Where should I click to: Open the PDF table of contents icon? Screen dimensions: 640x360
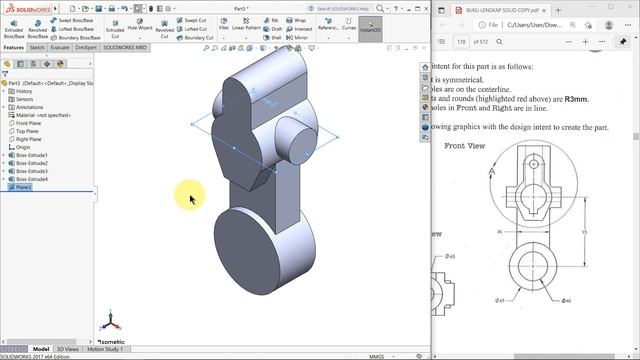click(x=441, y=42)
